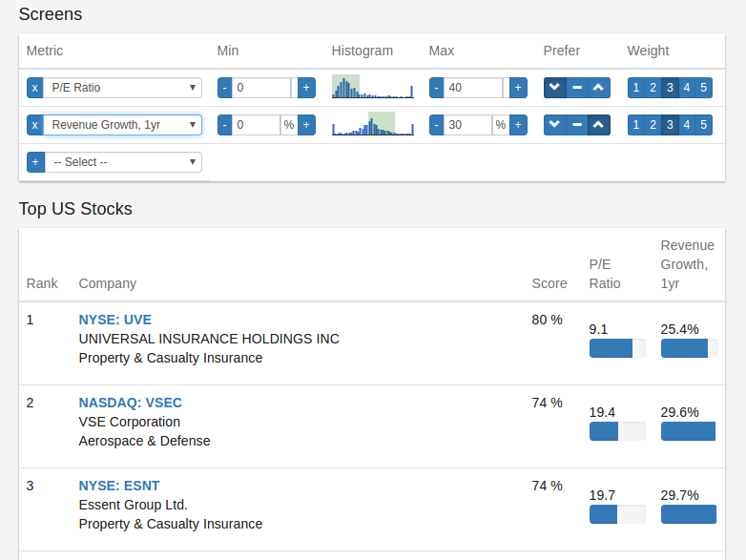Increase P/E Ratio maximum value
The height and width of the screenshot is (560, 746).
tap(518, 88)
